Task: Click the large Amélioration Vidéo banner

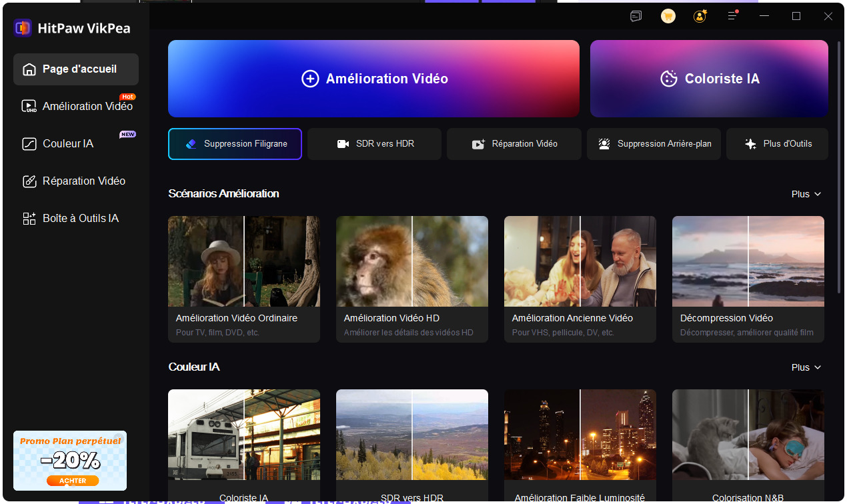Action: (373, 79)
